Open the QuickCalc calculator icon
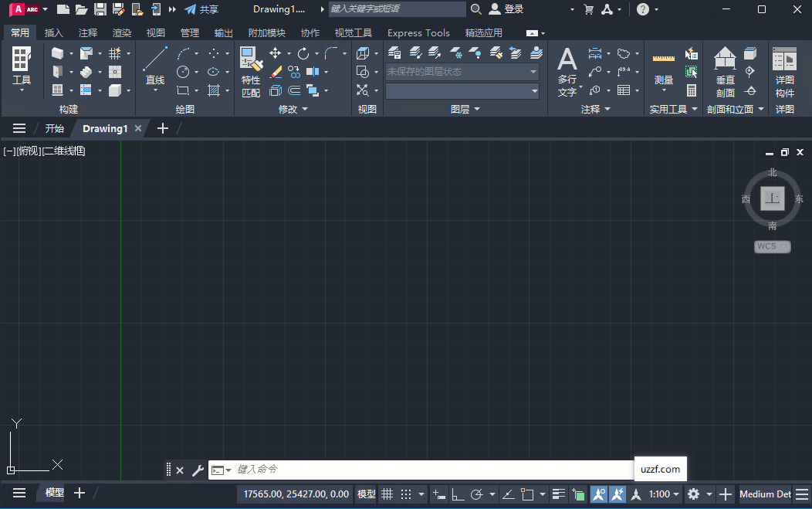The image size is (812, 509). [x=692, y=90]
